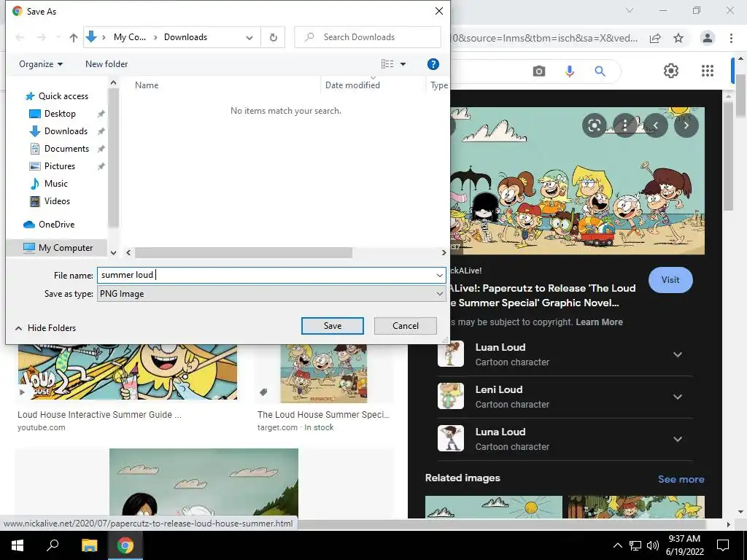The image size is (747, 560).
Task: Open Downloads in navigation pane
Action: pyautogui.click(x=66, y=131)
